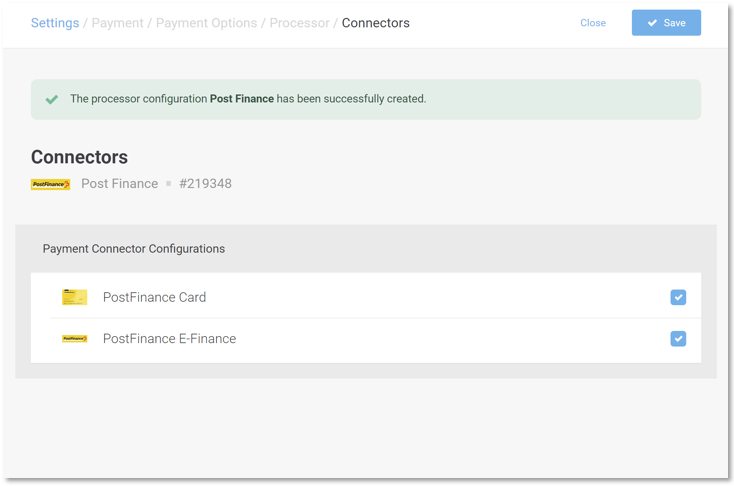Click the PostFinance E-Finance logo icon
This screenshot has height=486, width=734.
(74, 339)
